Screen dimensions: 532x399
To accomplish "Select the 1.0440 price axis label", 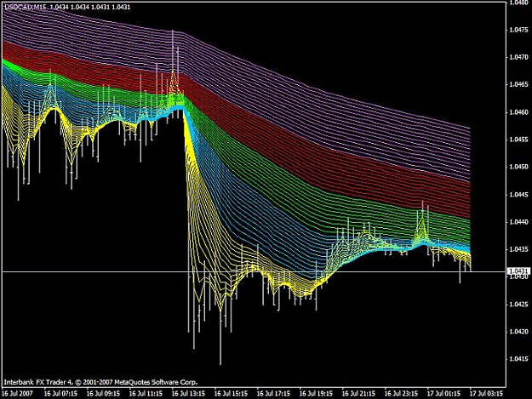I will [x=518, y=222].
